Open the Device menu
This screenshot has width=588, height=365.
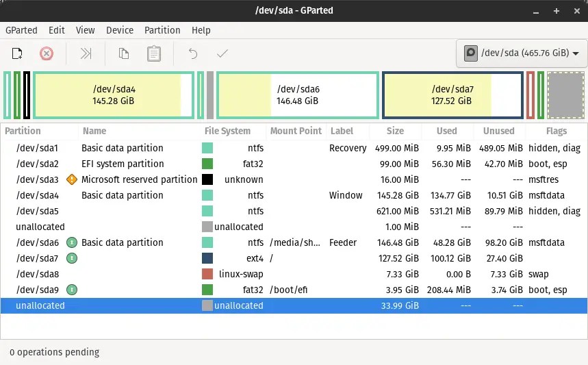[120, 30]
